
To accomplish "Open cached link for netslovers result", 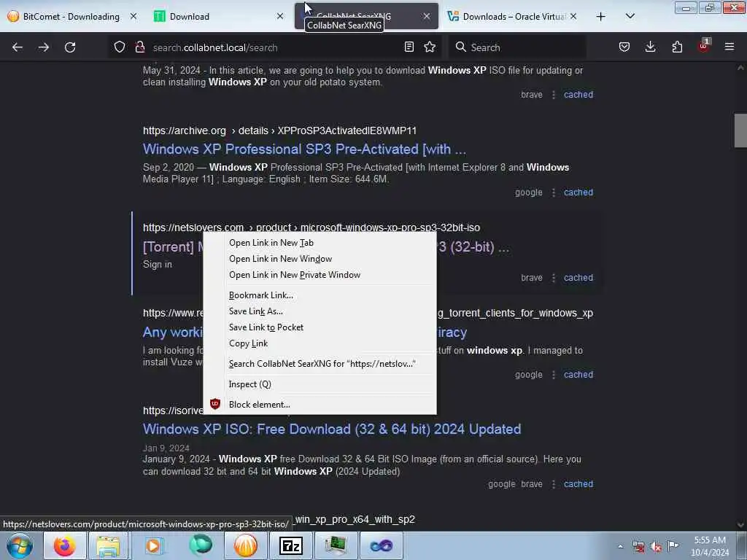I will [x=578, y=278].
